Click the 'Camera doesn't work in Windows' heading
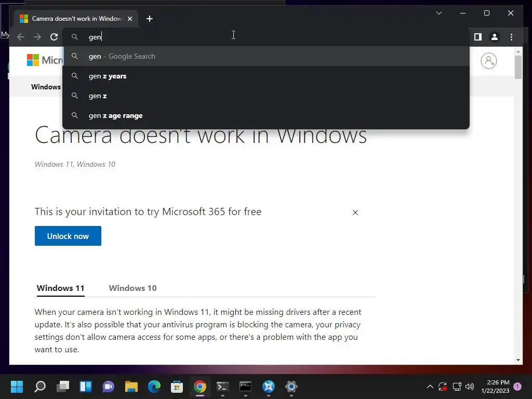The height and width of the screenshot is (399, 532). [x=201, y=136]
